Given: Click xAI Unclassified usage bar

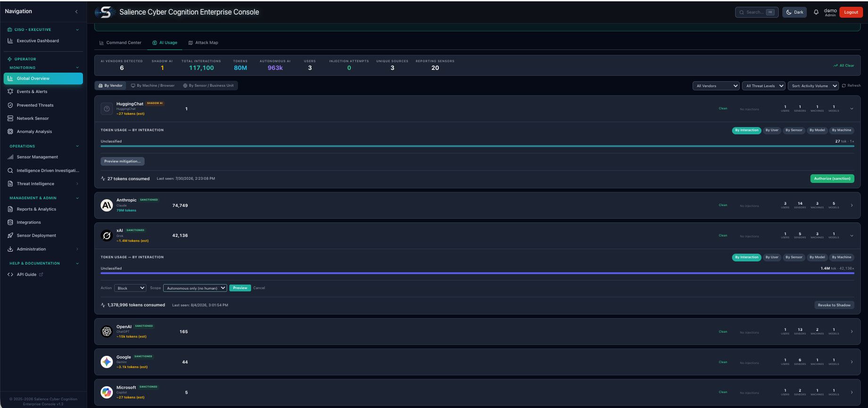Looking at the screenshot, I should [x=477, y=273].
